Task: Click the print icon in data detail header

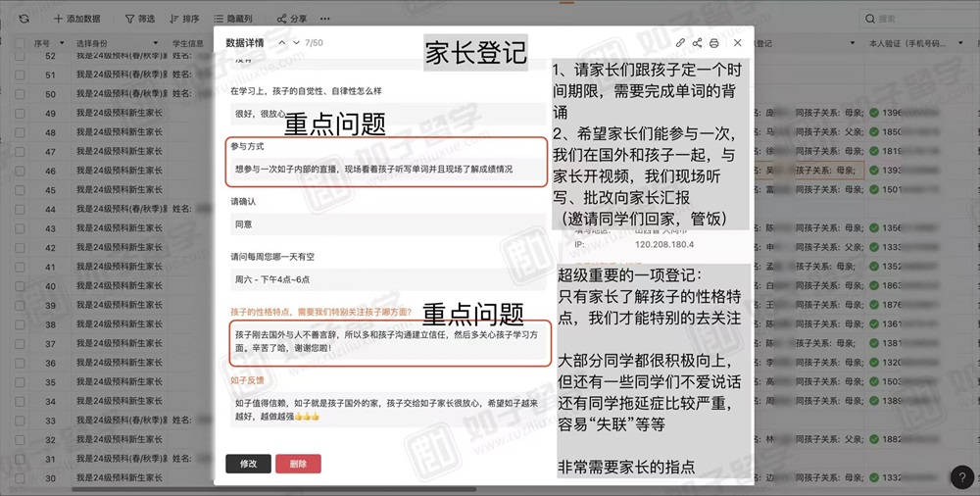Action: point(713,42)
